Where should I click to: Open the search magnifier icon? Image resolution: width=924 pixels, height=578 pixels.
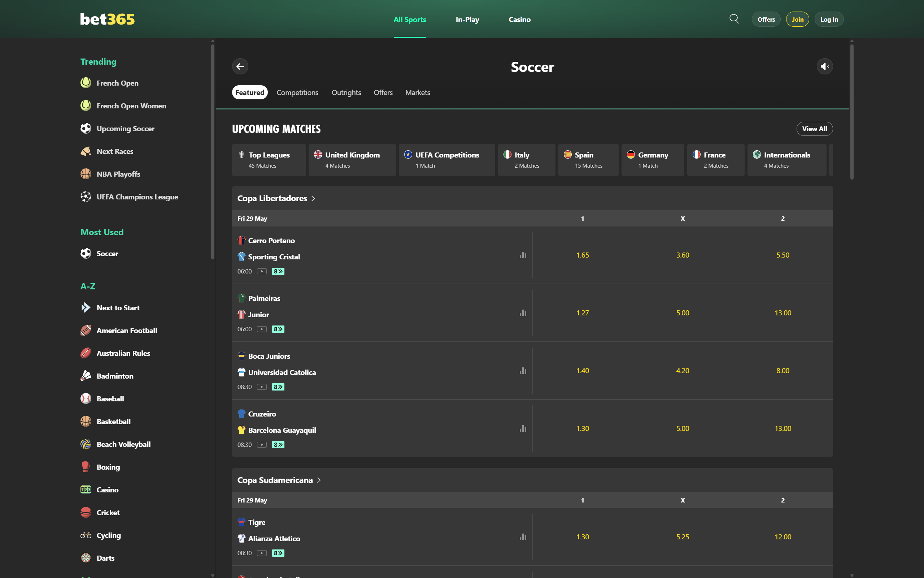tap(734, 19)
